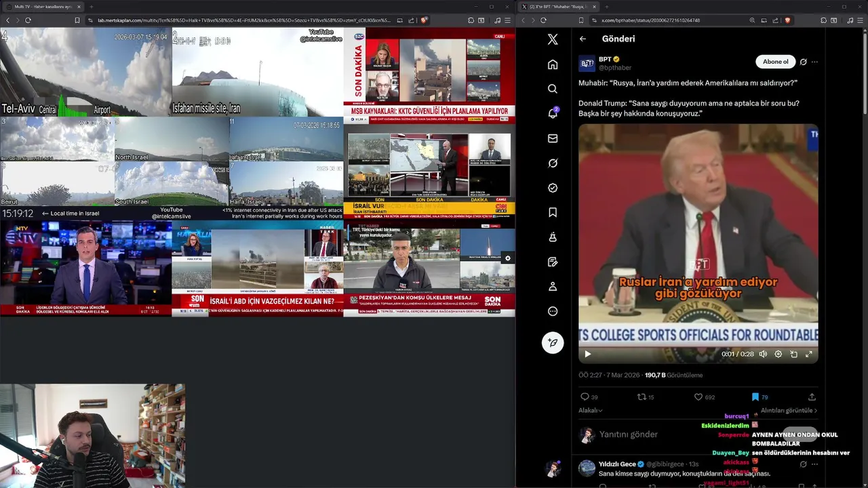This screenshot has width=868, height=488.
Task: Open the Alıntıları görüntüle link
Action: click(789, 410)
